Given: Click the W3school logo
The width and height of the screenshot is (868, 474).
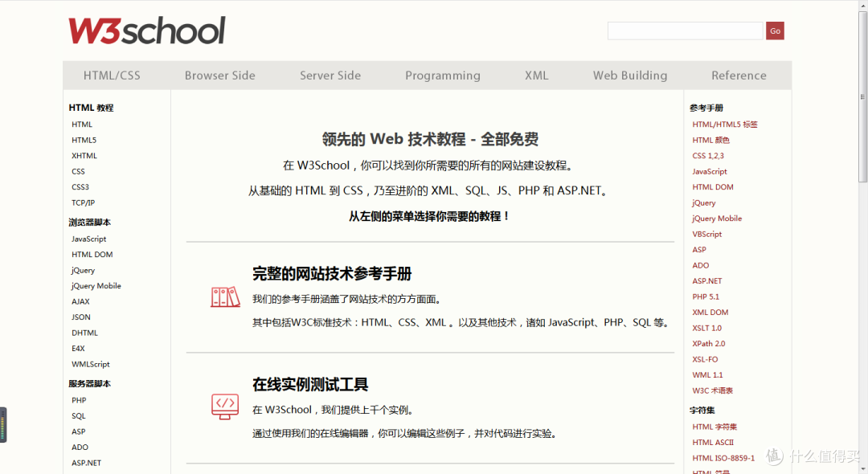Looking at the screenshot, I should click(147, 31).
